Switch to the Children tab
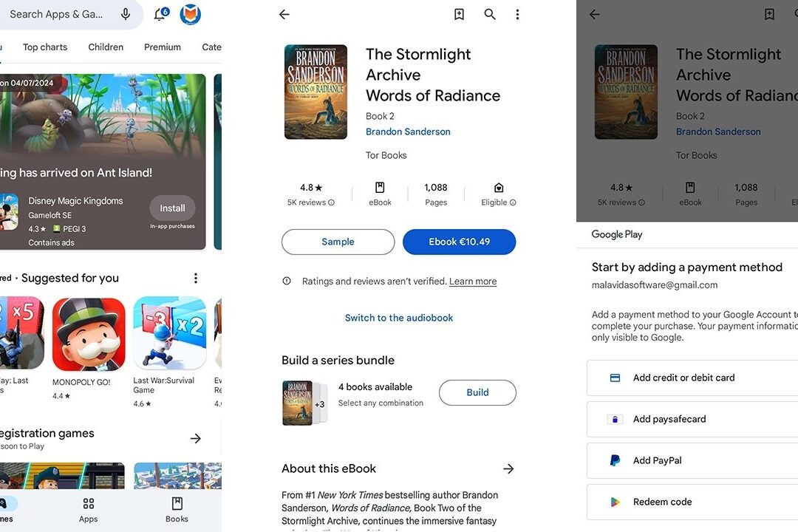This screenshot has height=532, width=798. (x=106, y=47)
